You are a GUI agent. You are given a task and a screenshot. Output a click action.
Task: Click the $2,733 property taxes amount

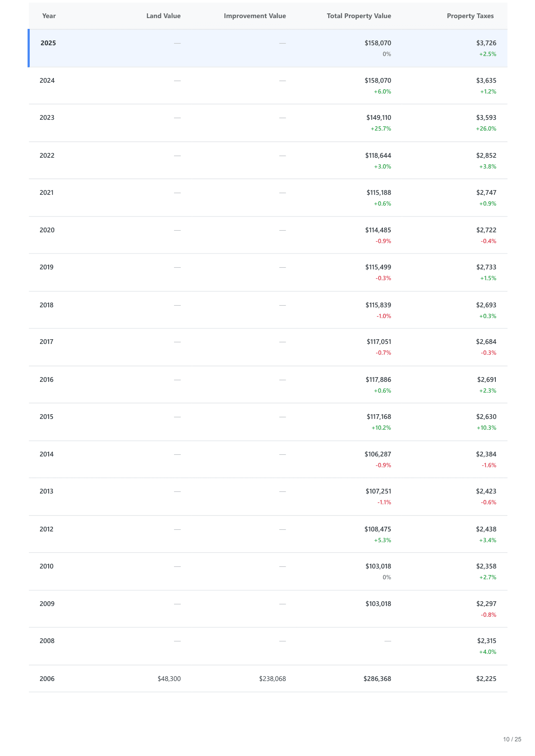point(486,267)
